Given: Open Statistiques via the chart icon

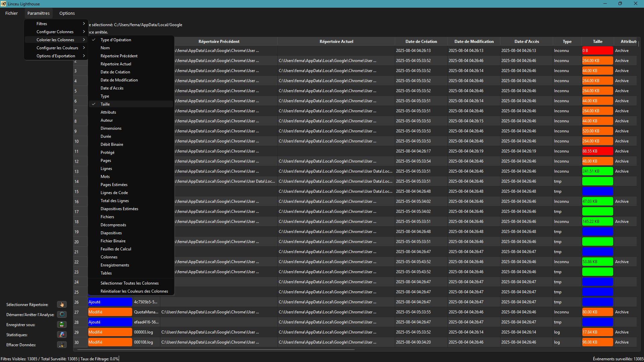Looking at the screenshot, I should click(62, 335).
